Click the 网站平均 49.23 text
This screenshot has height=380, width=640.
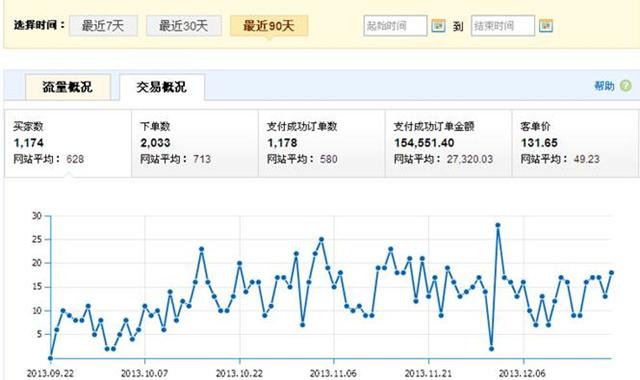tap(560, 159)
